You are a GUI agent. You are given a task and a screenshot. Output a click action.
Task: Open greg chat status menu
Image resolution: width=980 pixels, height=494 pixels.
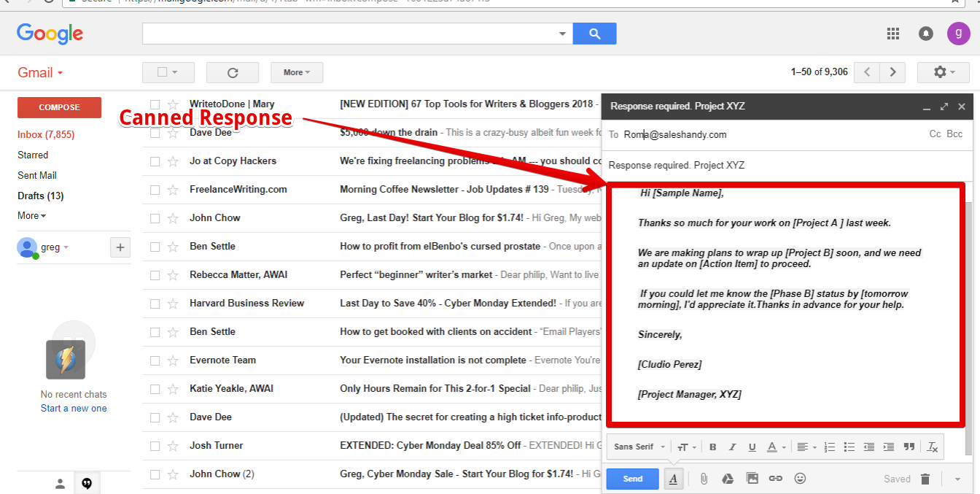pyautogui.click(x=55, y=247)
